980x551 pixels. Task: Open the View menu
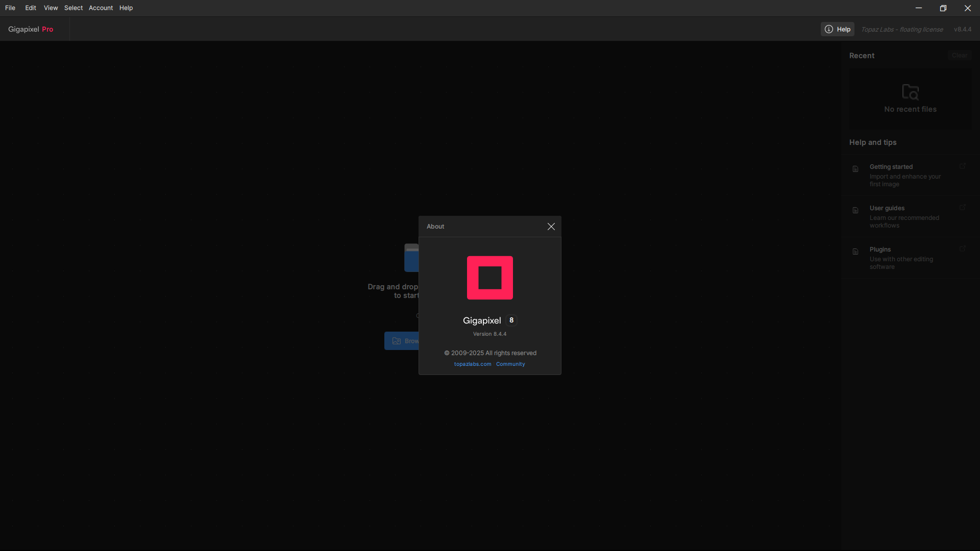point(51,8)
